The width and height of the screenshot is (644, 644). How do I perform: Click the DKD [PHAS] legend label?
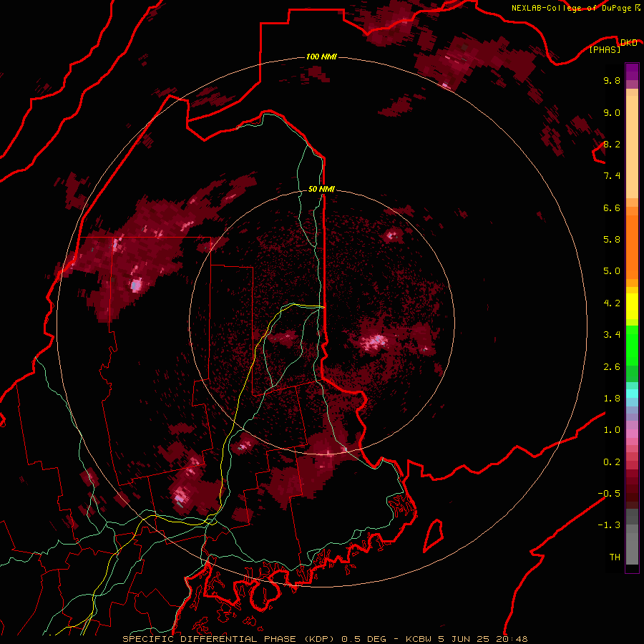click(614, 46)
